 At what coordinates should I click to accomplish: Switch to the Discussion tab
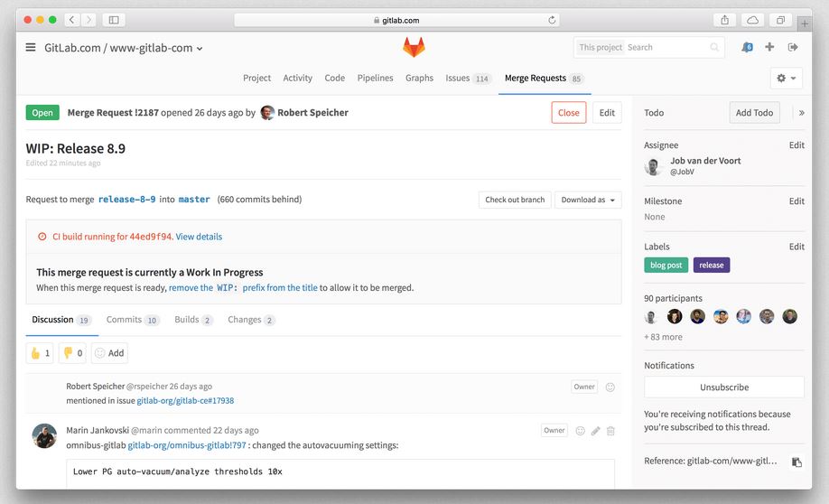pos(61,320)
